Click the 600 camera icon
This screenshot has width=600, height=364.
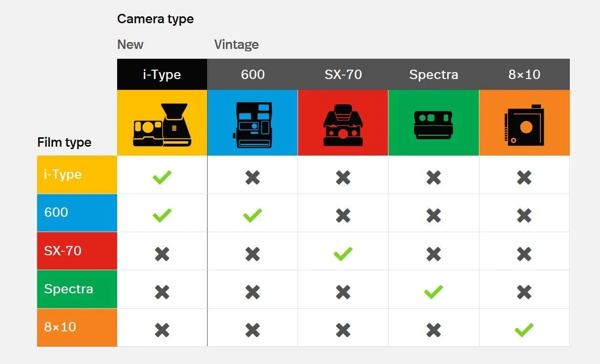(x=253, y=125)
